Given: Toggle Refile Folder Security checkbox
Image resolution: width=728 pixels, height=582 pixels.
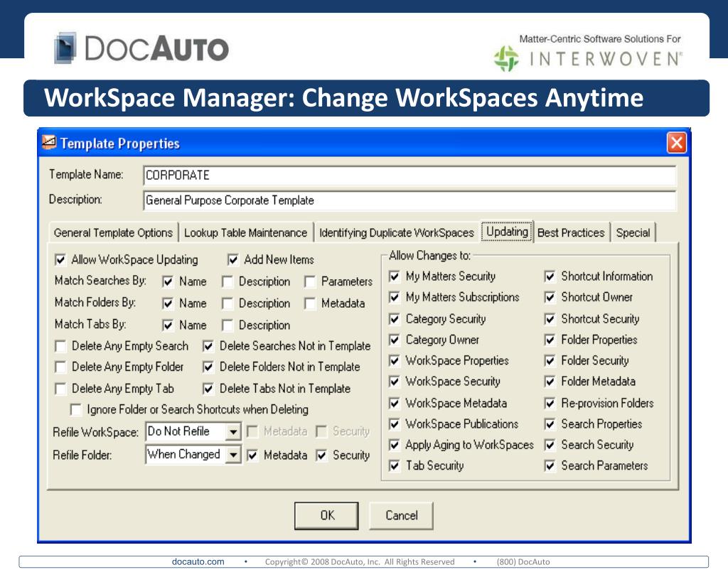Looking at the screenshot, I should tap(321, 456).
